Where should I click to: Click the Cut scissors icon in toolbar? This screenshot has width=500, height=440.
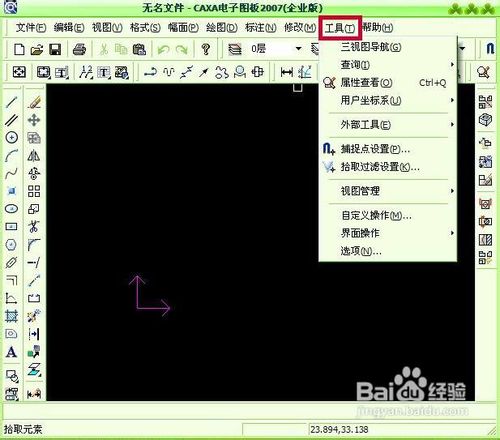point(104,49)
